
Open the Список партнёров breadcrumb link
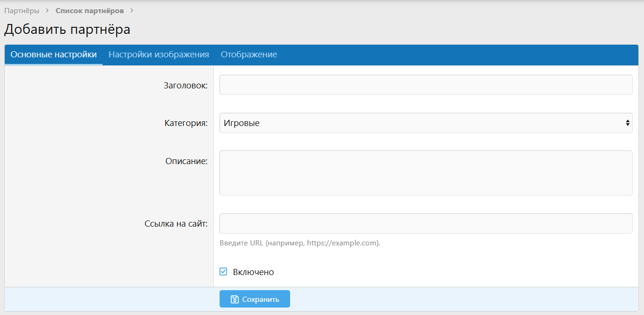tap(89, 10)
